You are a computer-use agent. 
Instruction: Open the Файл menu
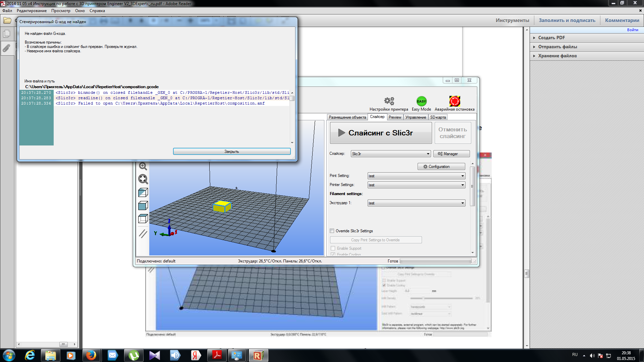pos(7,11)
